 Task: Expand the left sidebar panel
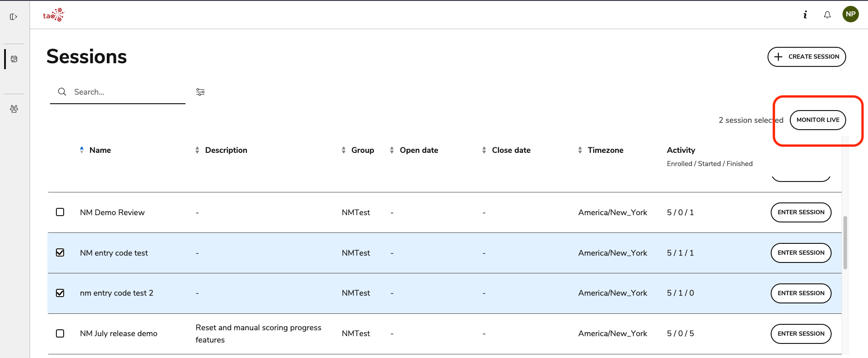14,17
